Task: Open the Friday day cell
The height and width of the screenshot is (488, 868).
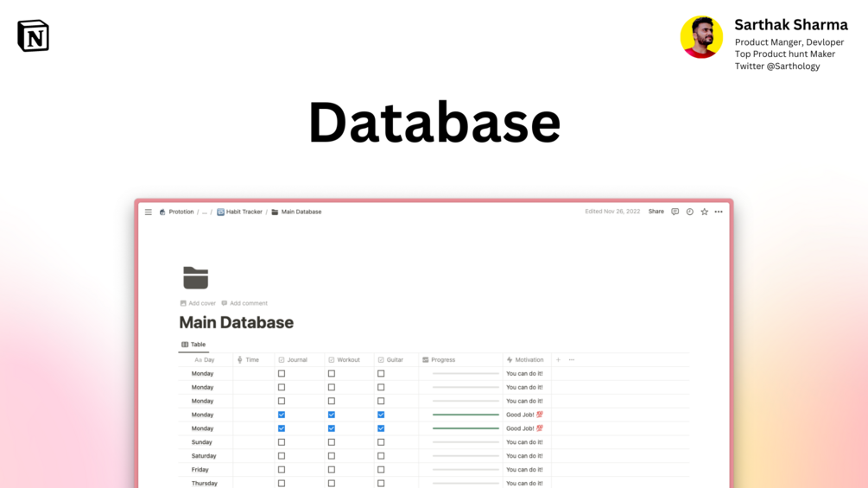Action: point(206,470)
